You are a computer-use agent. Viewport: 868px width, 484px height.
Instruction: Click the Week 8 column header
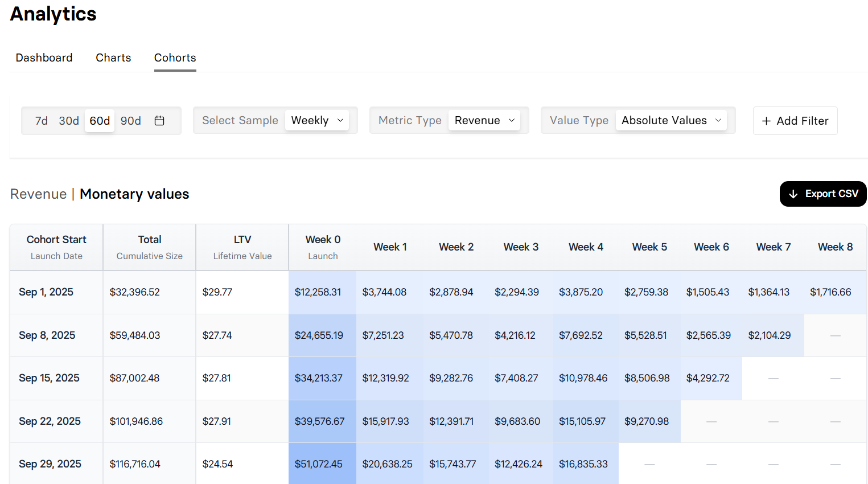tap(835, 247)
